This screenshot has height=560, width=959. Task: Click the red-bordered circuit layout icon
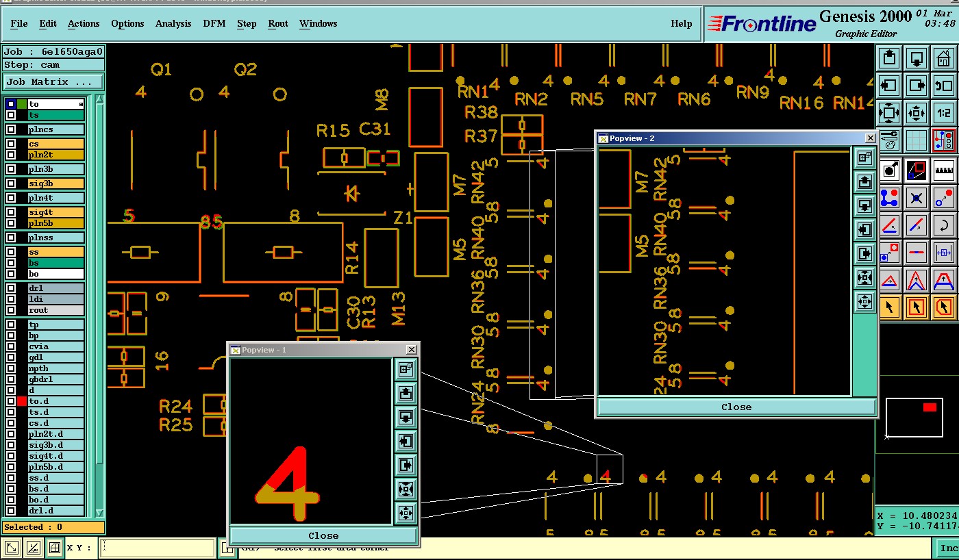944,141
